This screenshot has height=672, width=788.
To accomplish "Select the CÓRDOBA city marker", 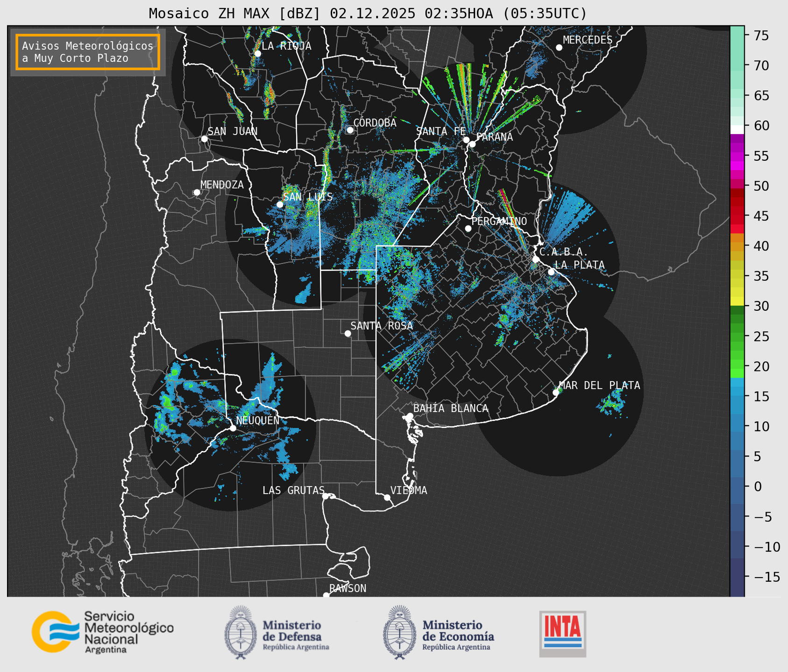I will 350,130.
